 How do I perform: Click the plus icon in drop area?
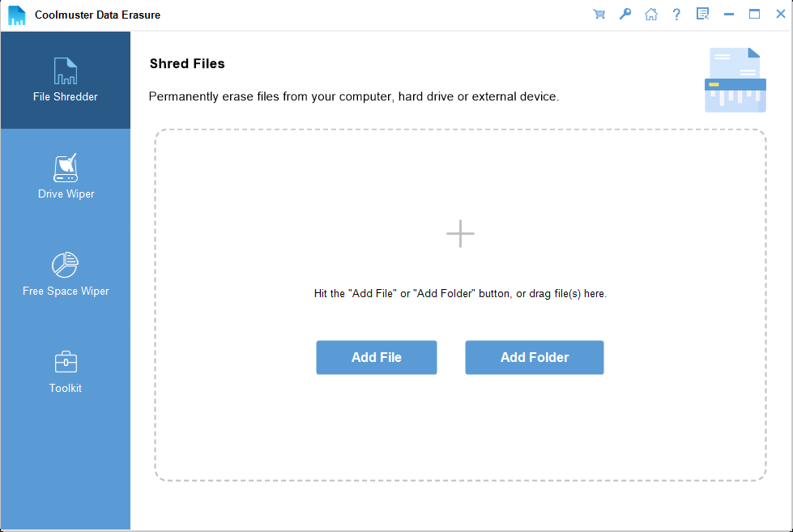click(x=460, y=234)
